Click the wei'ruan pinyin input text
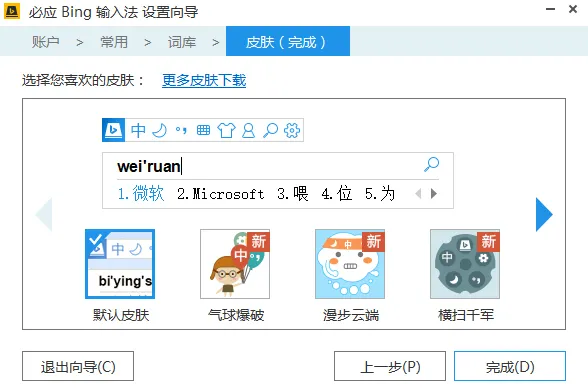Image resolution: width=588 pixels, height=390 pixels. 148,166
